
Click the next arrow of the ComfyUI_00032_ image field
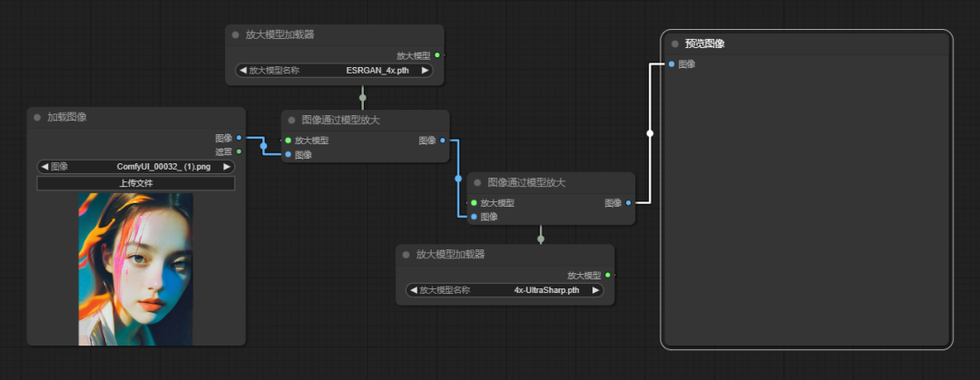tap(227, 167)
